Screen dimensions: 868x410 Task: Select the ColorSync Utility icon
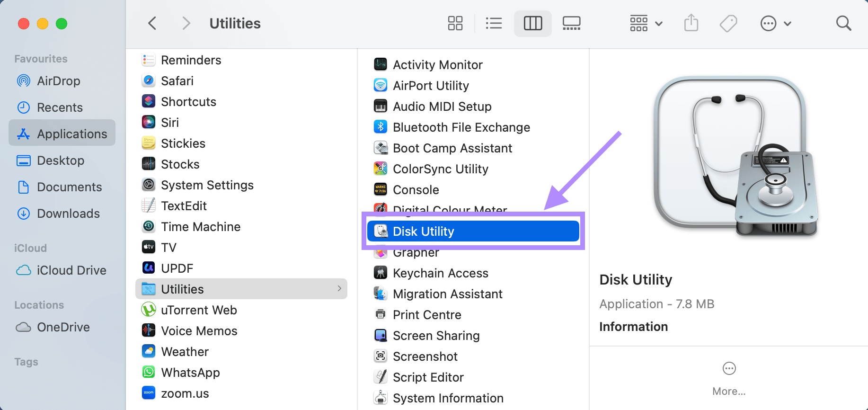point(381,169)
